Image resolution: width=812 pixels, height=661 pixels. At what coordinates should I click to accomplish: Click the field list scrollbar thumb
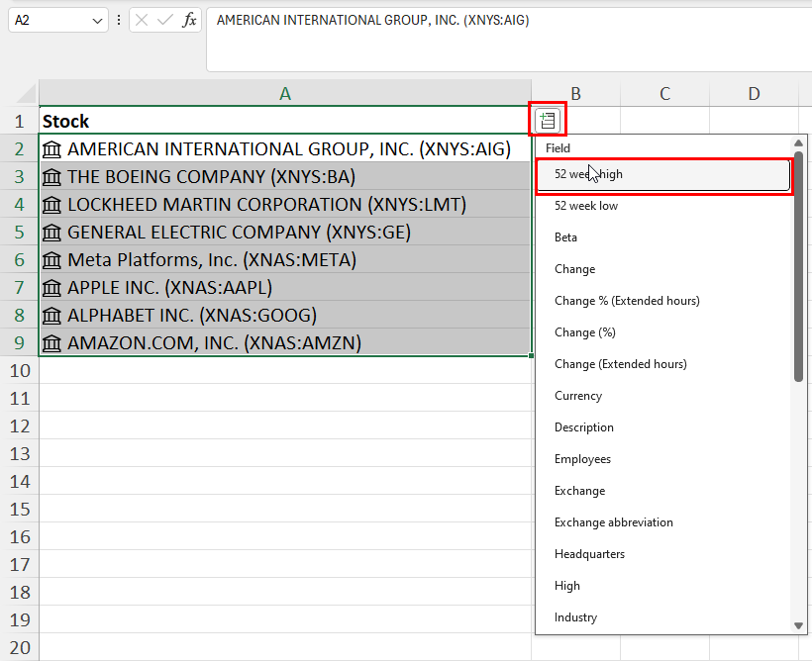coord(798,266)
